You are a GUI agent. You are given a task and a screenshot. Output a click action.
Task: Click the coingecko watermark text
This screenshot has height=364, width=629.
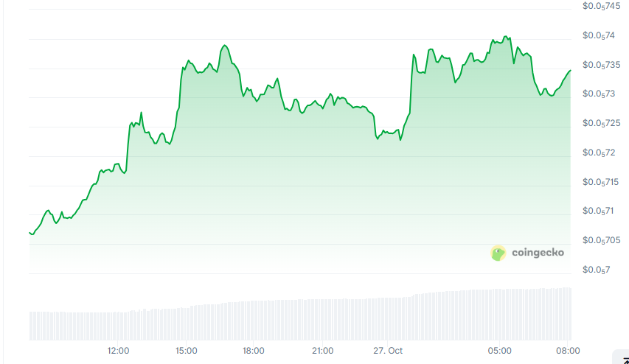(x=538, y=253)
